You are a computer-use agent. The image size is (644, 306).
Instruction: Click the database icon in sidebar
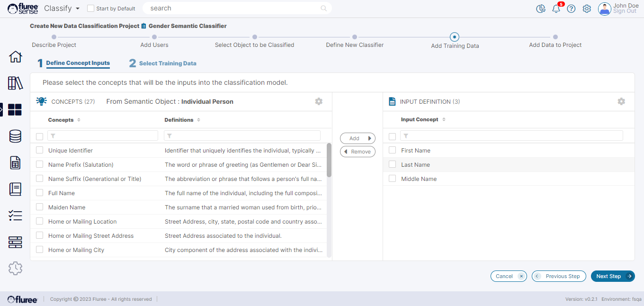click(x=15, y=136)
